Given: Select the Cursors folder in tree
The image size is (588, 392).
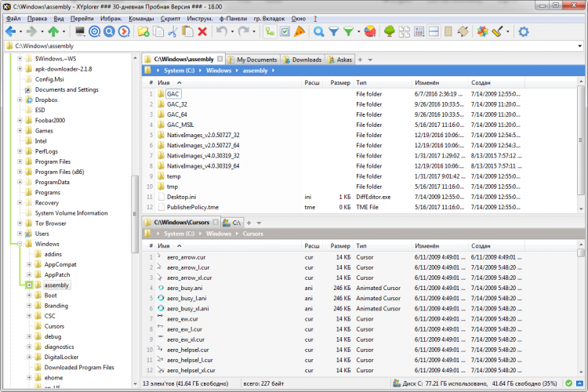Looking at the screenshot, I should pyautogui.click(x=54, y=326).
